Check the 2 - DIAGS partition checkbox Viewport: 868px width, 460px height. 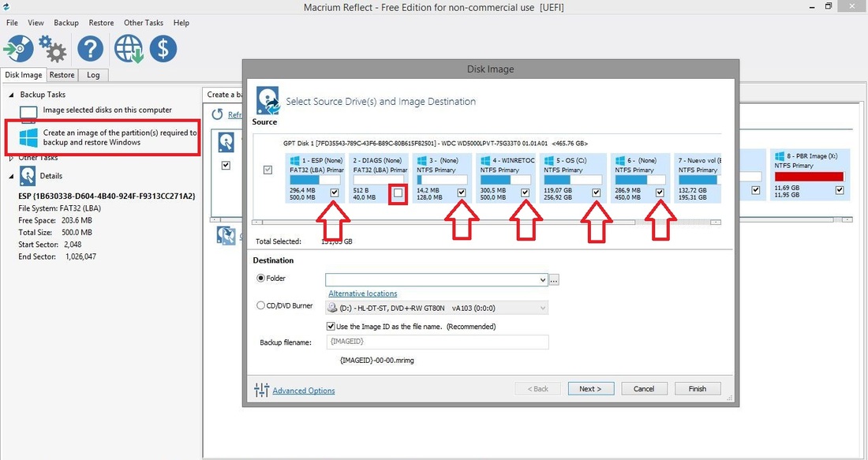[x=398, y=193]
